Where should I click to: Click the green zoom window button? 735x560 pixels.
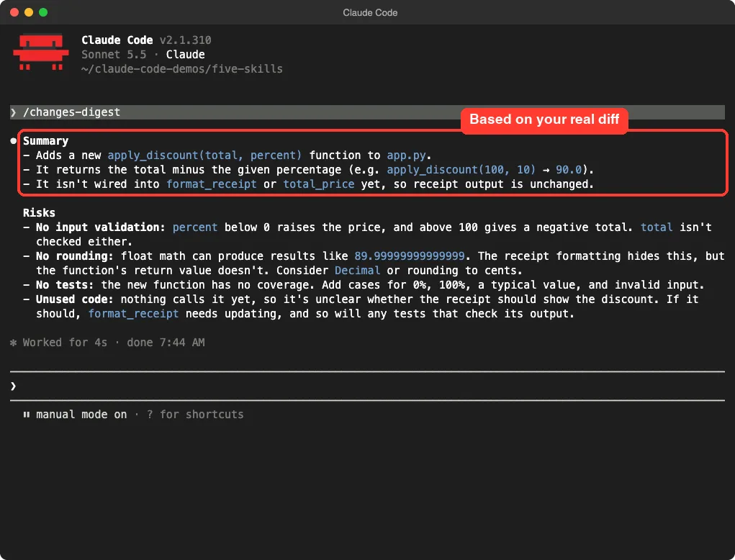point(43,12)
